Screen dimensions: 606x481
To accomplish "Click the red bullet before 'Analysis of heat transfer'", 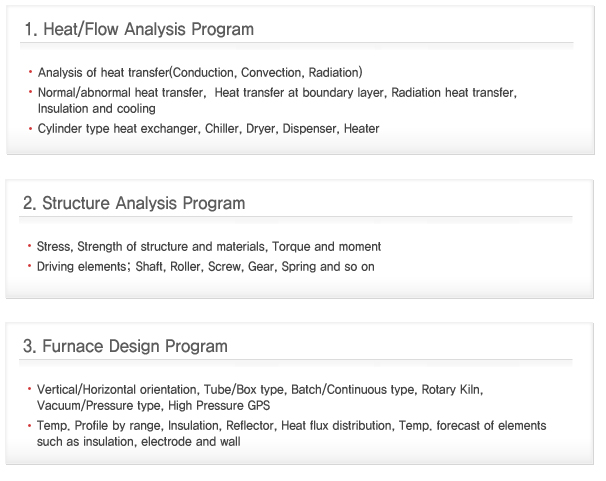I will (30, 72).
